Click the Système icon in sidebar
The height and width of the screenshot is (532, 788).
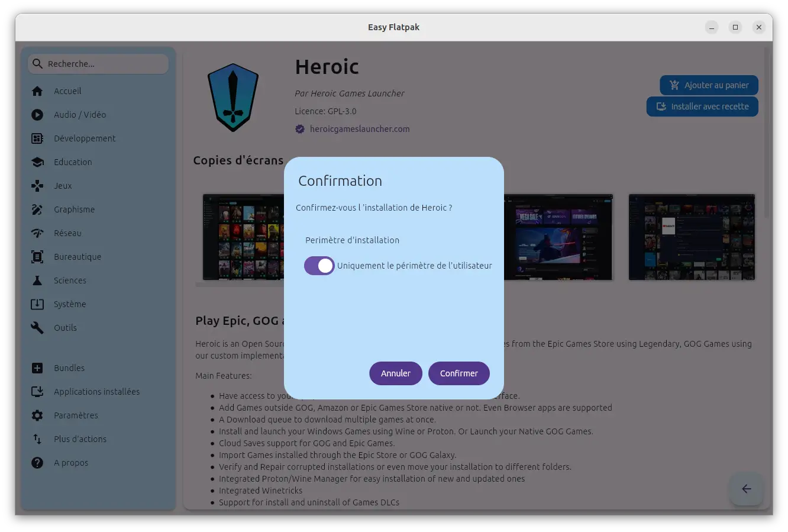coord(37,304)
